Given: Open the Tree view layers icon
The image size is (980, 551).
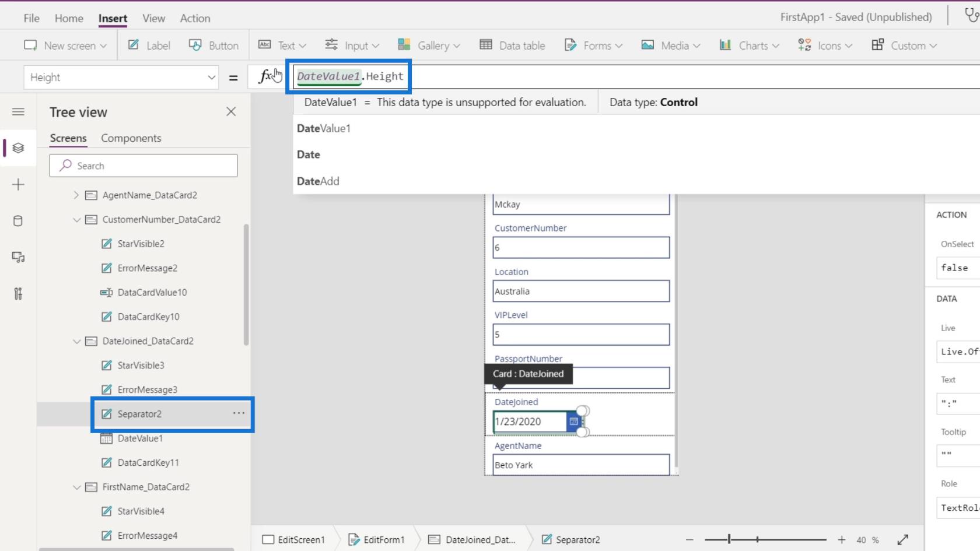Looking at the screenshot, I should 18,148.
